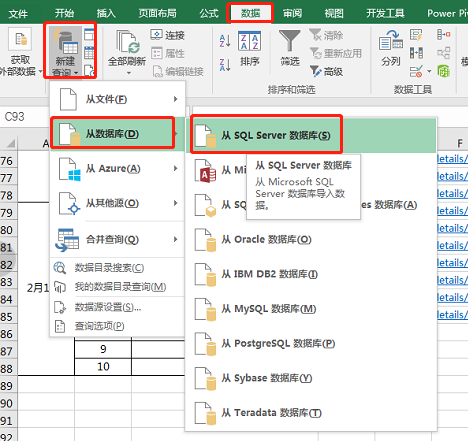Click the 新建查询 (New Query) button

click(65, 52)
